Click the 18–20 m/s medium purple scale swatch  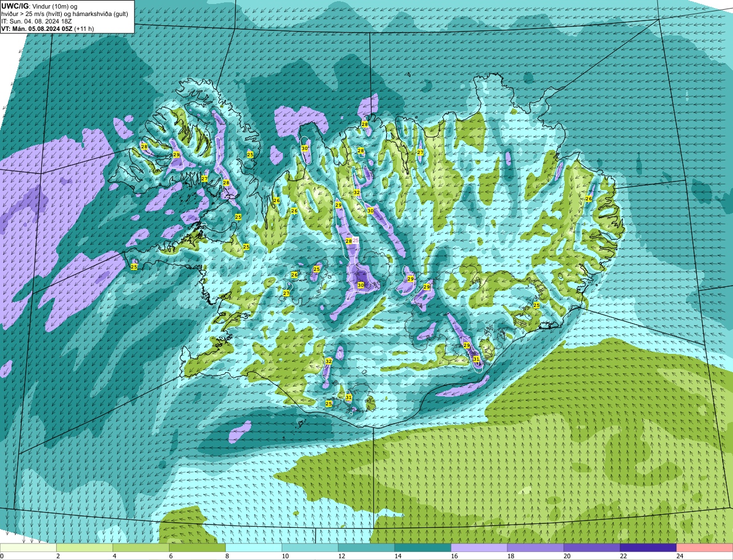535,548
